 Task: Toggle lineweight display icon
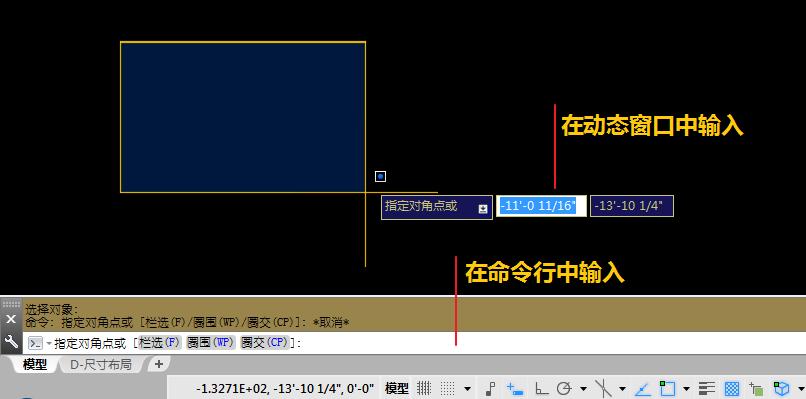[x=707, y=388]
